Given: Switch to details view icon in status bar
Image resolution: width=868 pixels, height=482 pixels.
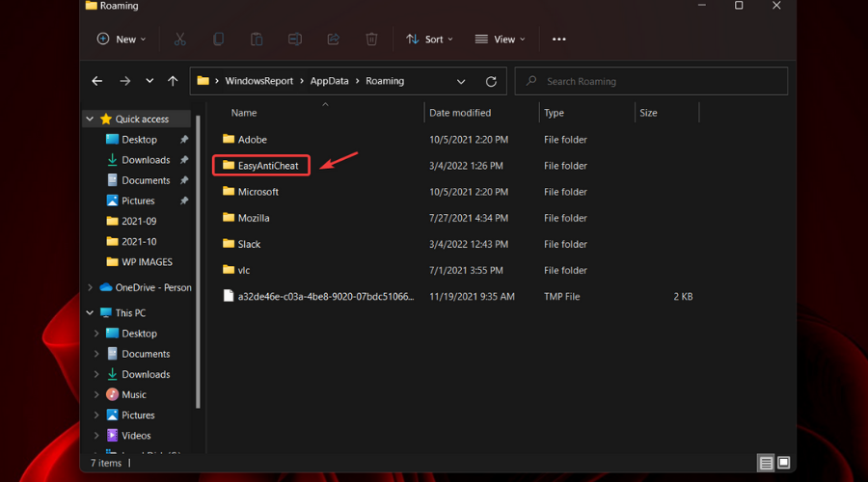Looking at the screenshot, I should pos(766,463).
